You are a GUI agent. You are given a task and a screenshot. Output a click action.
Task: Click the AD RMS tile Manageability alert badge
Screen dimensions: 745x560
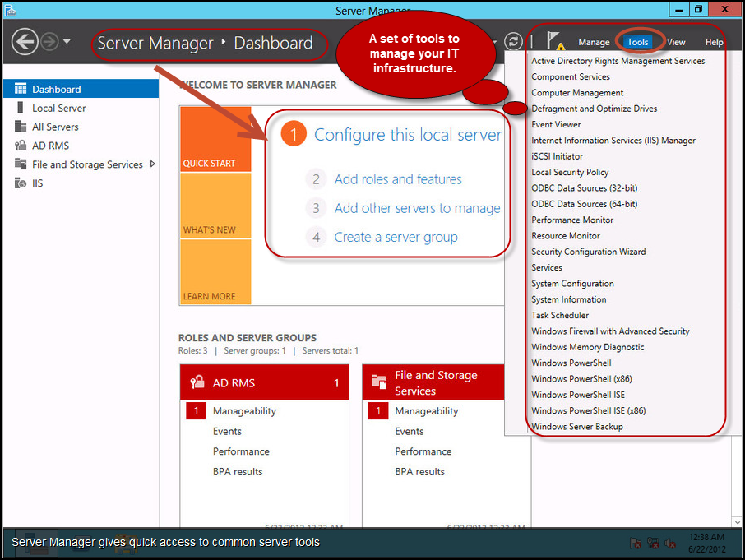tap(196, 411)
